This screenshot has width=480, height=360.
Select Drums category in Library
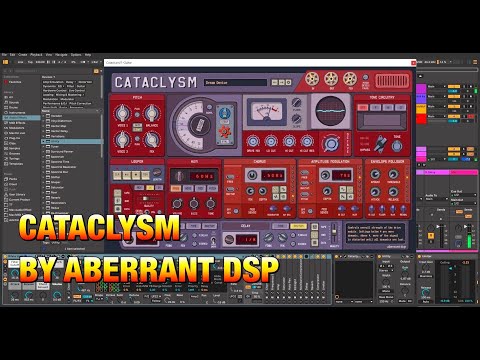click(x=13, y=107)
